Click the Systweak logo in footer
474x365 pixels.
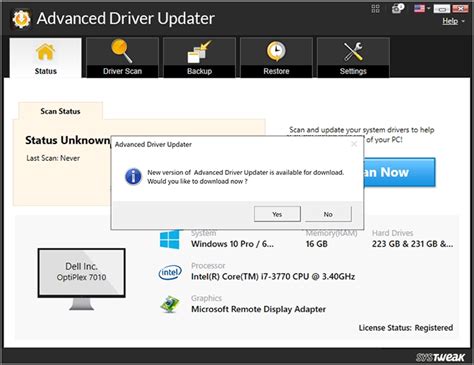tap(440, 358)
